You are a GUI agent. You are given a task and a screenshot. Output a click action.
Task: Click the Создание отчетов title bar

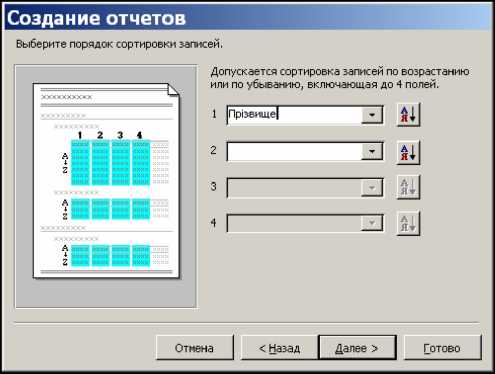tap(248, 18)
